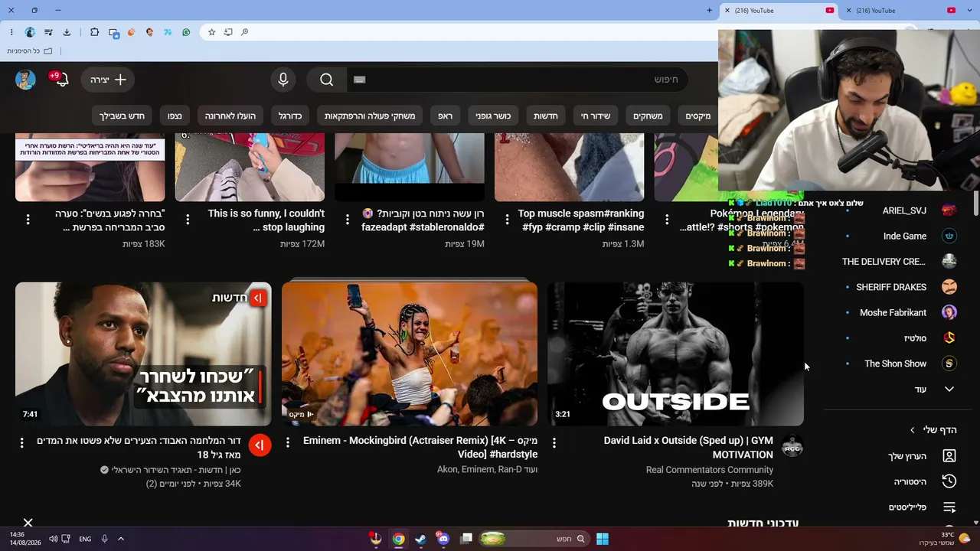The height and width of the screenshot is (551, 980).
Task: Click the יצירה create button
Action: point(108,80)
